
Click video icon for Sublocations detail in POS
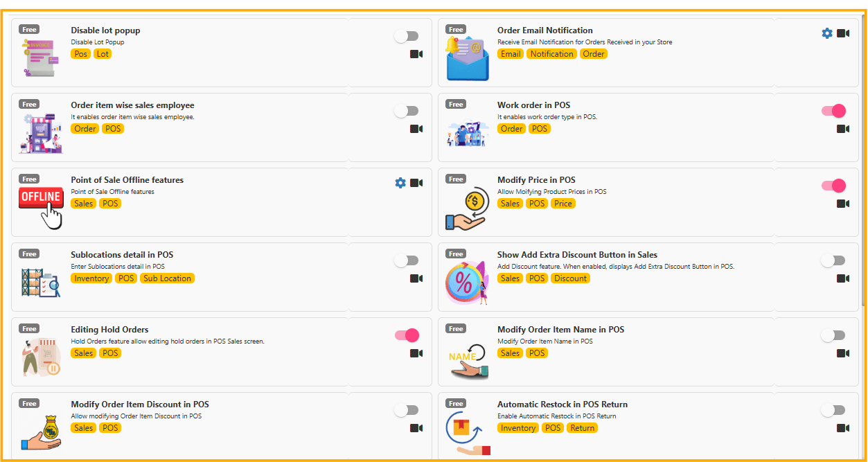click(x=416, y=278)
